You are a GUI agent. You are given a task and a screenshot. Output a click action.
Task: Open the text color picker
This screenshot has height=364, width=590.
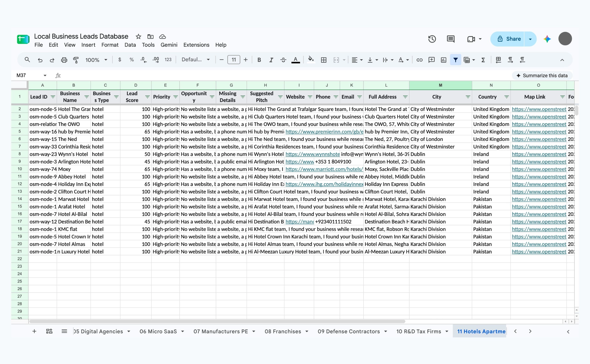pyautogui.click(x=295, y=60)
